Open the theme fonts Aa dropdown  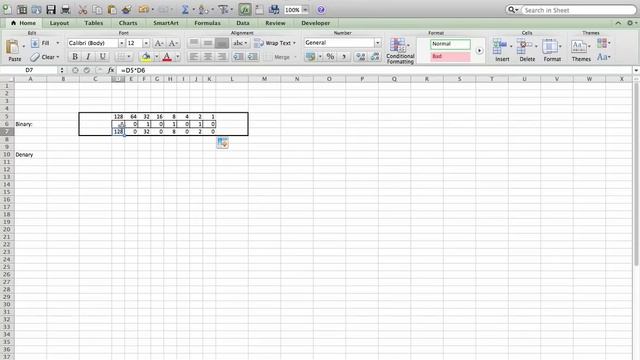tap(604, 57)
